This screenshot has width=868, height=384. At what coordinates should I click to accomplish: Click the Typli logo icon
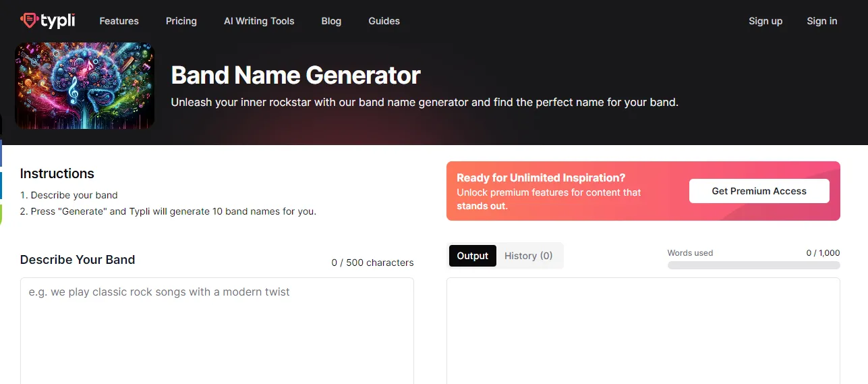click(29, 21)
